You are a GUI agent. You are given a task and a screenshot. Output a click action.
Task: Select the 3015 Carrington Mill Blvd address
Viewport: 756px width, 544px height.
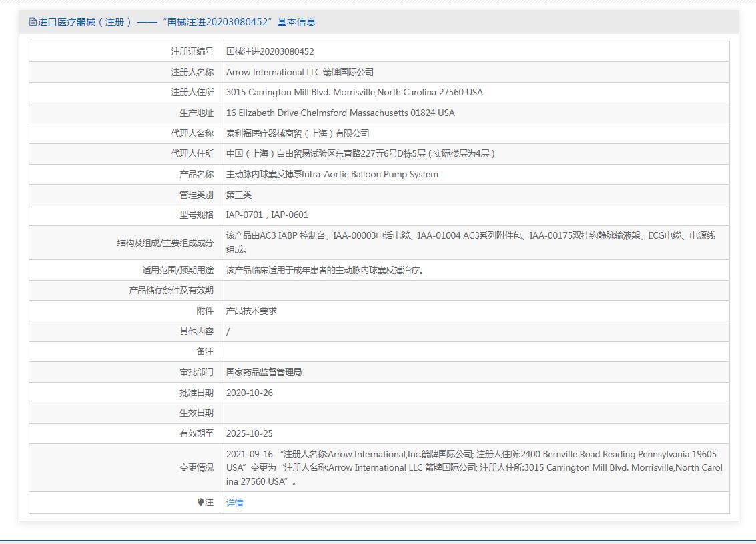coord(354,93)
